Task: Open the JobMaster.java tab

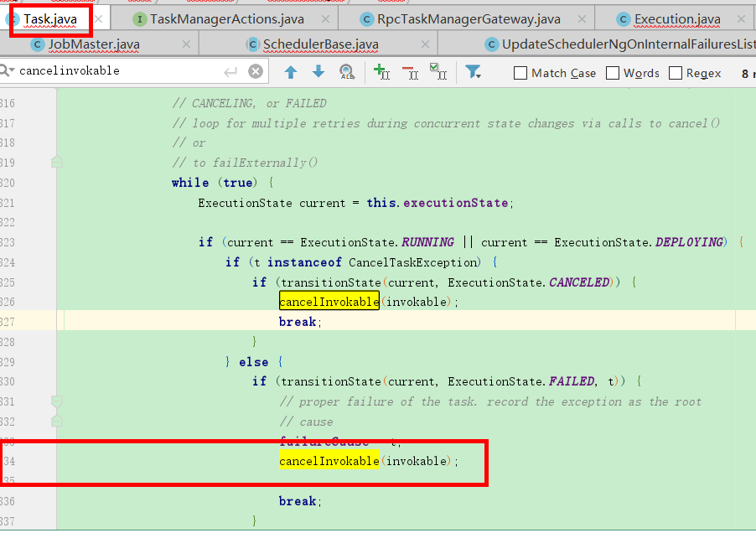Action: pos(94,44)
